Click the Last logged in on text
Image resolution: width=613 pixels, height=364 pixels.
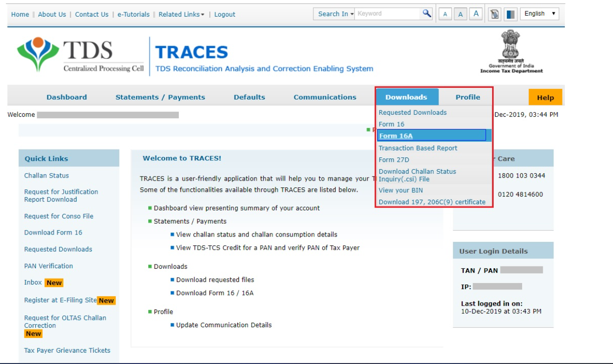tap(492, 304)
